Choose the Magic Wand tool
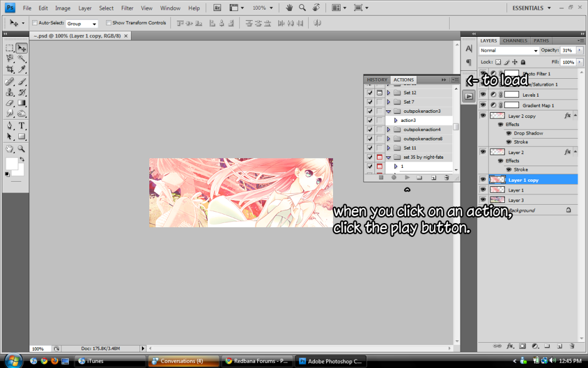Screen dimensions: 588x368 (x=21, y=58)
